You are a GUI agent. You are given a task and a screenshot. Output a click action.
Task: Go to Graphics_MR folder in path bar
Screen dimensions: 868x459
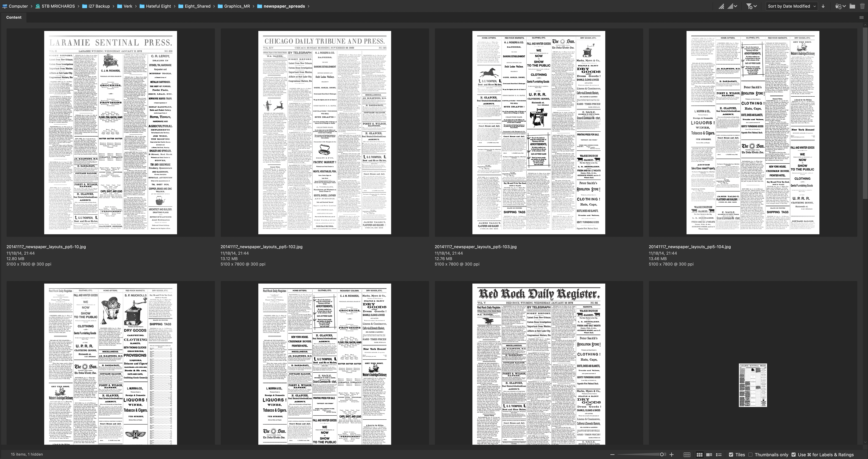click(237, 6)
